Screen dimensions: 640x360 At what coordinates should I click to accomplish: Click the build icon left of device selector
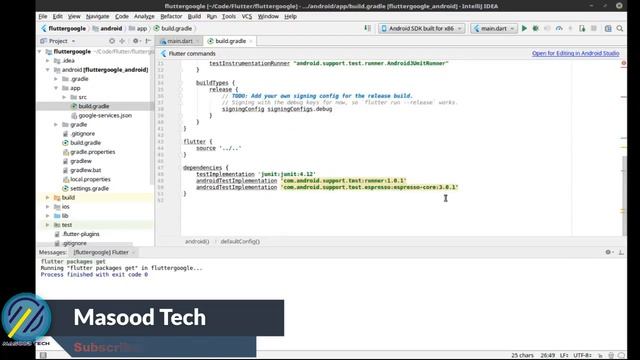pos(368,28)
